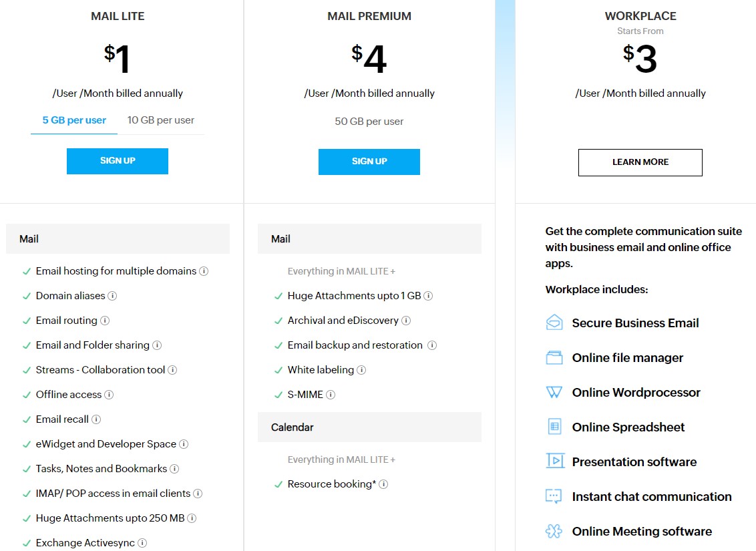Image resolution: width=756 pixels, height=551 pixels.
Task: Click info icon beside White labeling
Action: click(x=361, y=370)
